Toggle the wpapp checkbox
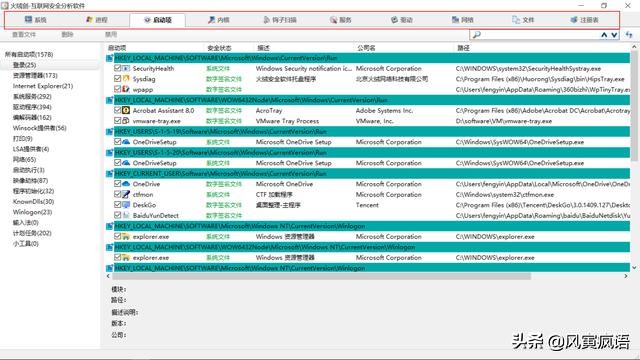Image resolution: width=640 pixels, height=360 pixels. tap(118, 89)
